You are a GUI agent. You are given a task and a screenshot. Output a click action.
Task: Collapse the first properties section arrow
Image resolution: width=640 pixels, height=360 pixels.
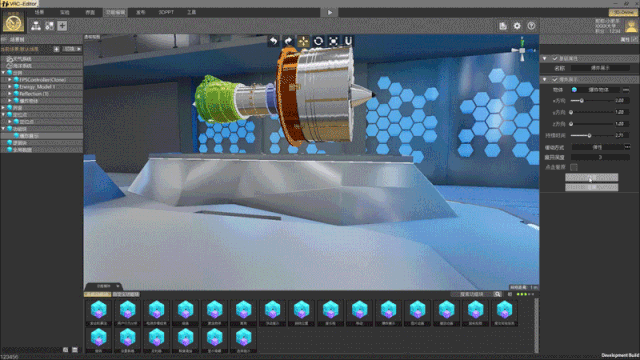pyautogui.click(x=544, y=59)
